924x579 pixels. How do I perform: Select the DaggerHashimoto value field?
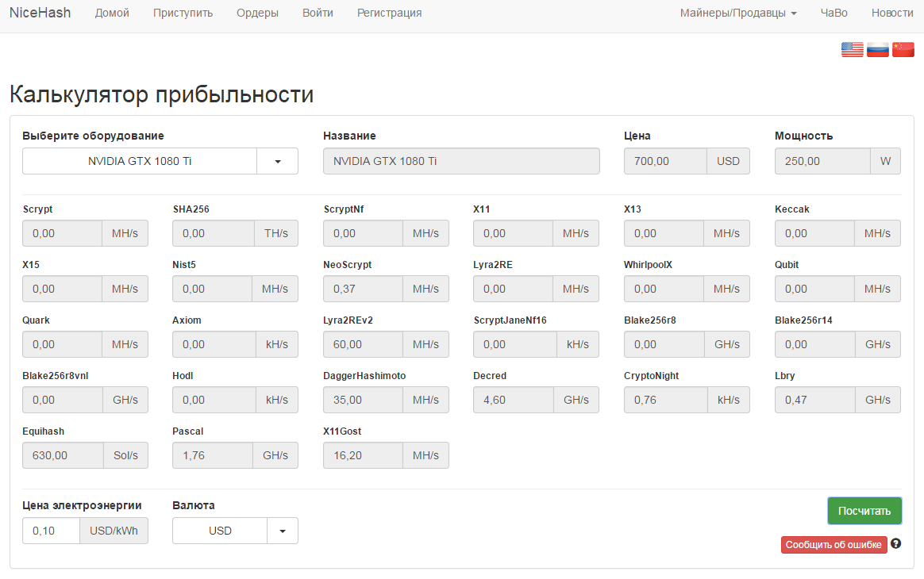363,400
